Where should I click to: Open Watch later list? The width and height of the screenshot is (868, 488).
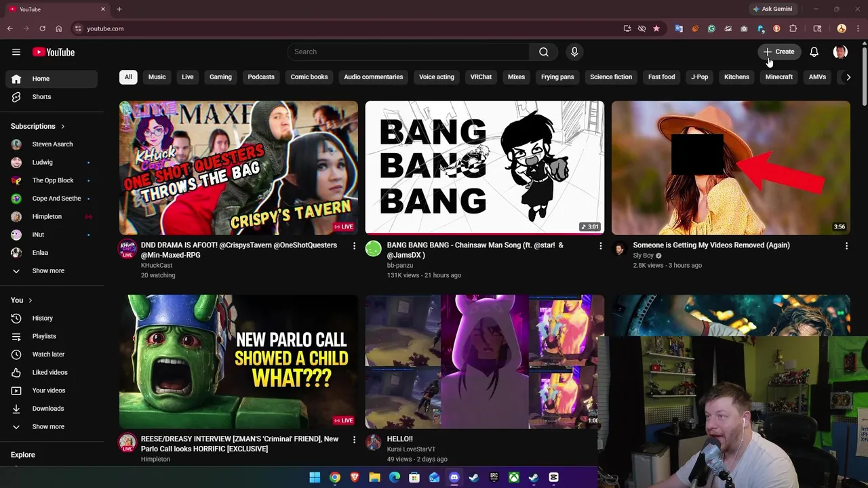[x=52, y=354]
